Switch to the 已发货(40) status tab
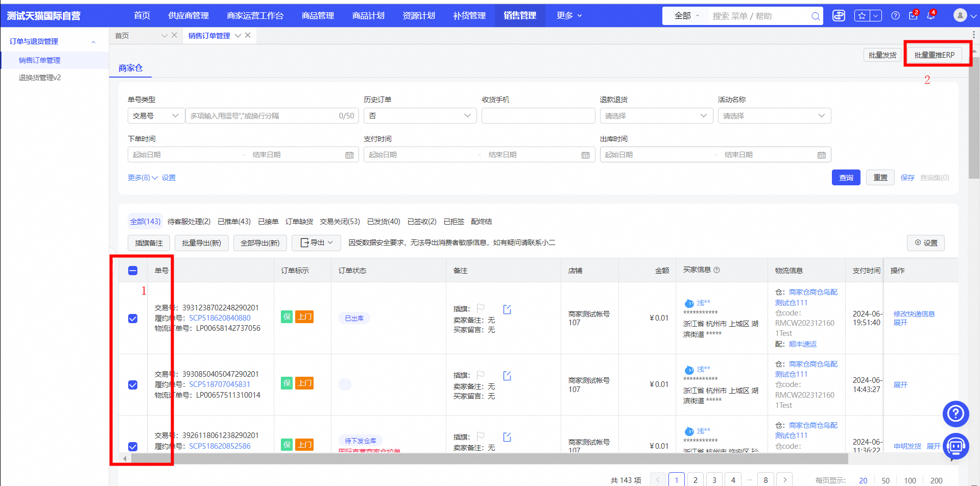The width and height of the screenshot is (980, 486). point(383,222)
